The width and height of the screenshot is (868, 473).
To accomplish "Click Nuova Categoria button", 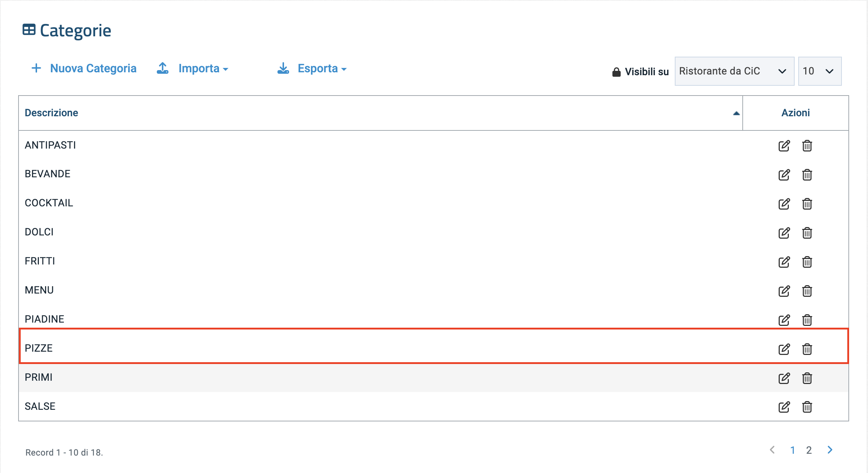I will tap(84, 68).
